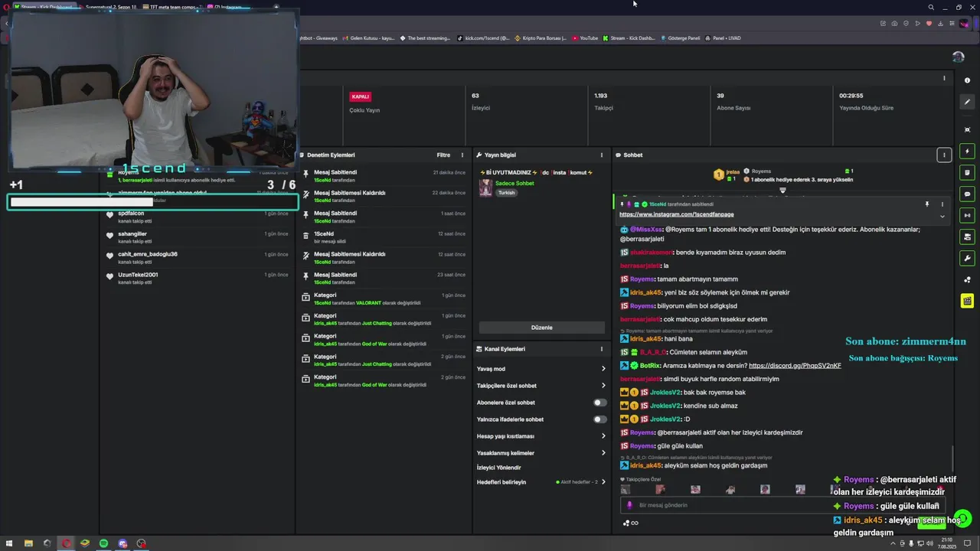Click the Düzenle button in Yayın bilgisi
The image size is (980, 551).
pyautogui.click(x=541, y=328)
